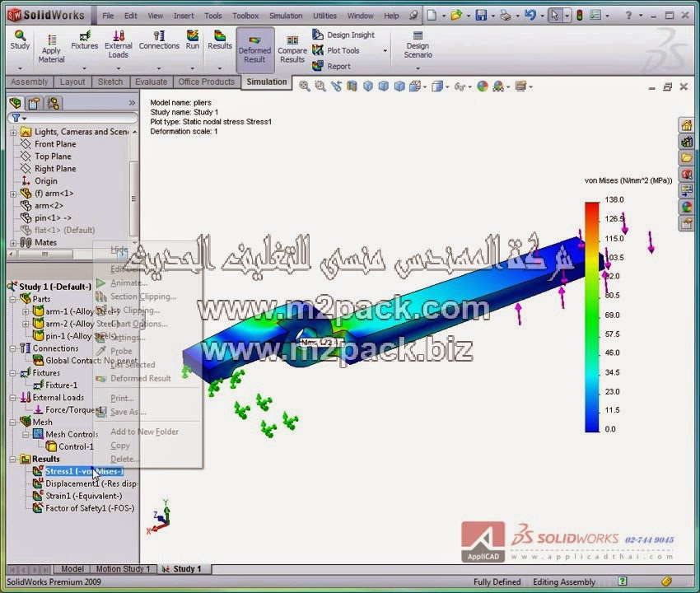Collapse Parts folder in study tree
The width and height of the screenshot is (700, 593).
pos(13,299)
